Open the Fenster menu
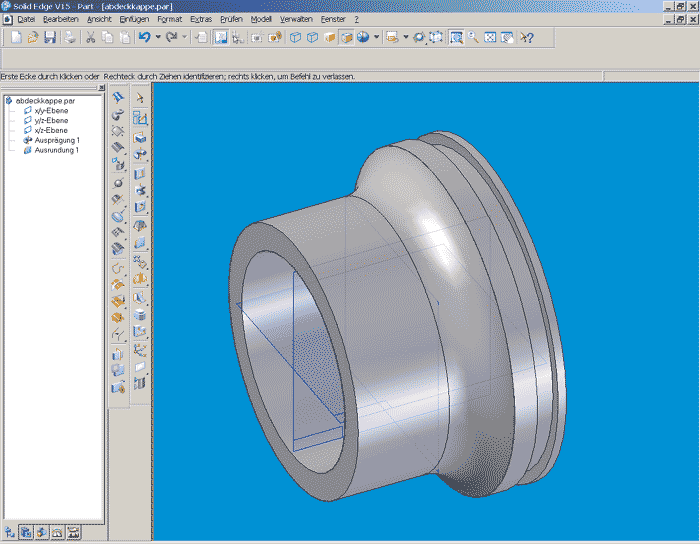The height and width of the screenshot is (544, 700). click(x=333, y=19)
